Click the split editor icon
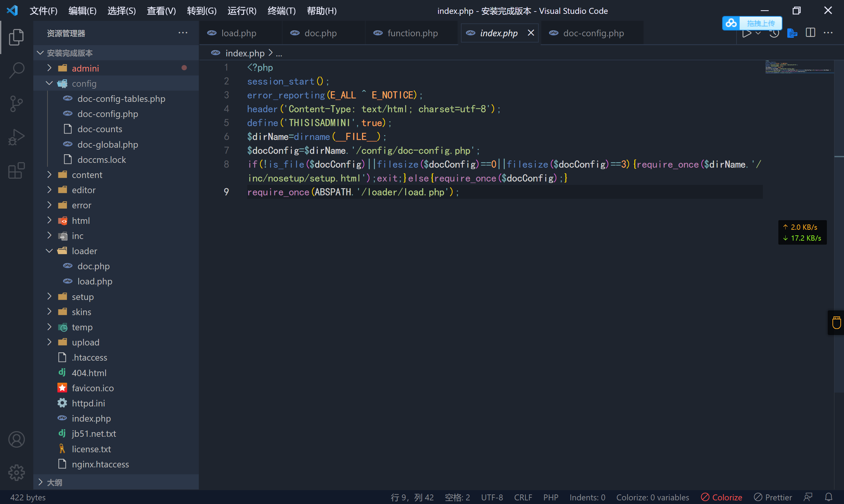 tap(810, 33)
